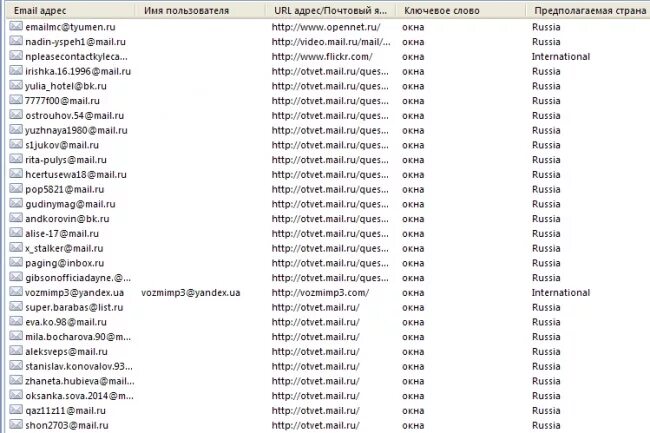Viewport: 650px width, 433px height.
Task: Click envelope icon beside paging@inbox.ru
Action: [16, 263]
